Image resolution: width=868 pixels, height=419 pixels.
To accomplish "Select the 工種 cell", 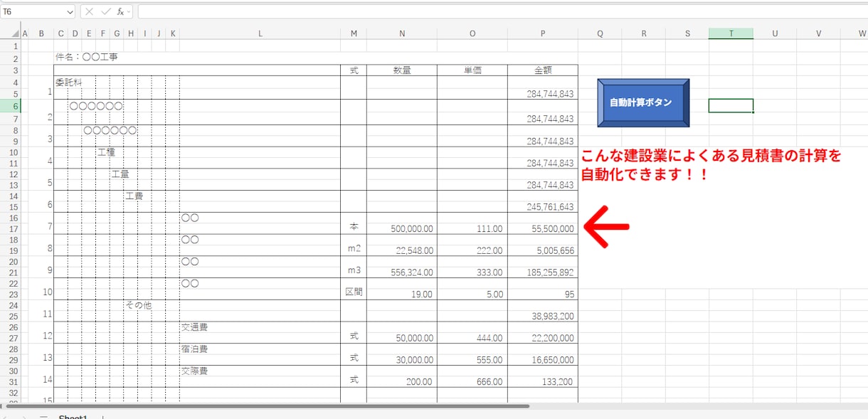I will click(106, 152).
